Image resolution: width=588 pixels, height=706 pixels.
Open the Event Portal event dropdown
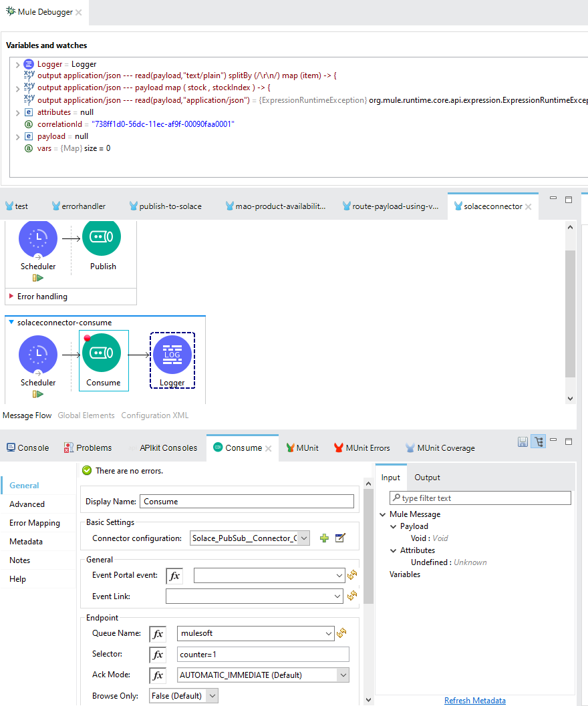tap(339, 576)
